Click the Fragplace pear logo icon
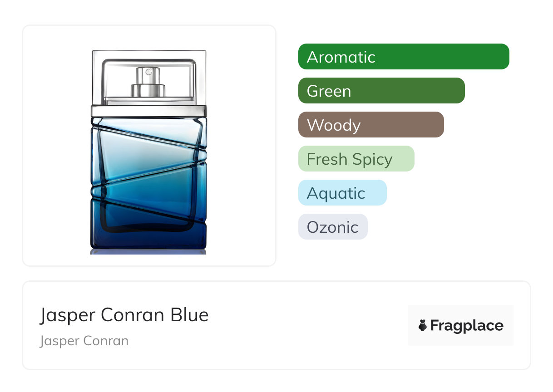Screen dimensions: 553x392 [x=423, y=325]
